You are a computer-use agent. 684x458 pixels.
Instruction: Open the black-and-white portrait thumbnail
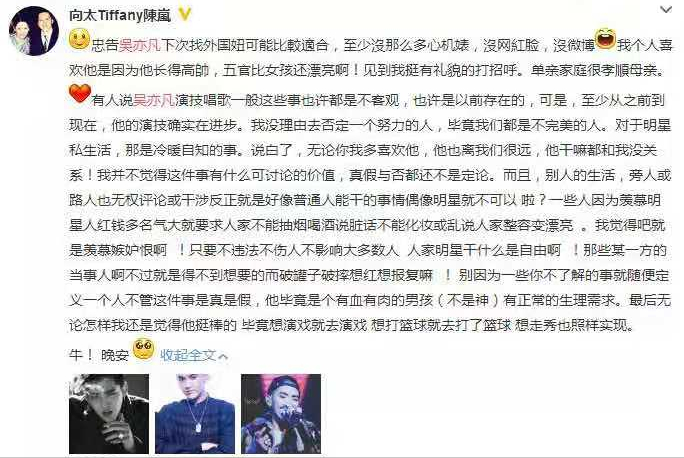click(109, 414)
